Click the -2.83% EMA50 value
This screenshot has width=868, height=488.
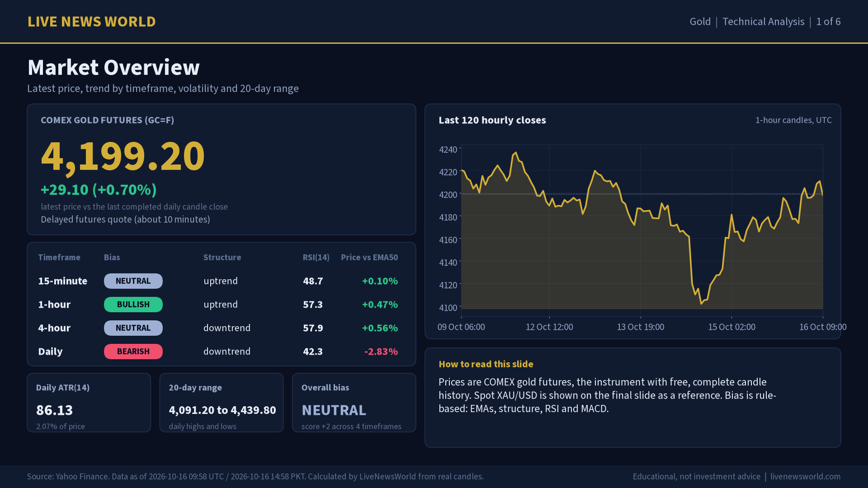(x=381, y=352)
